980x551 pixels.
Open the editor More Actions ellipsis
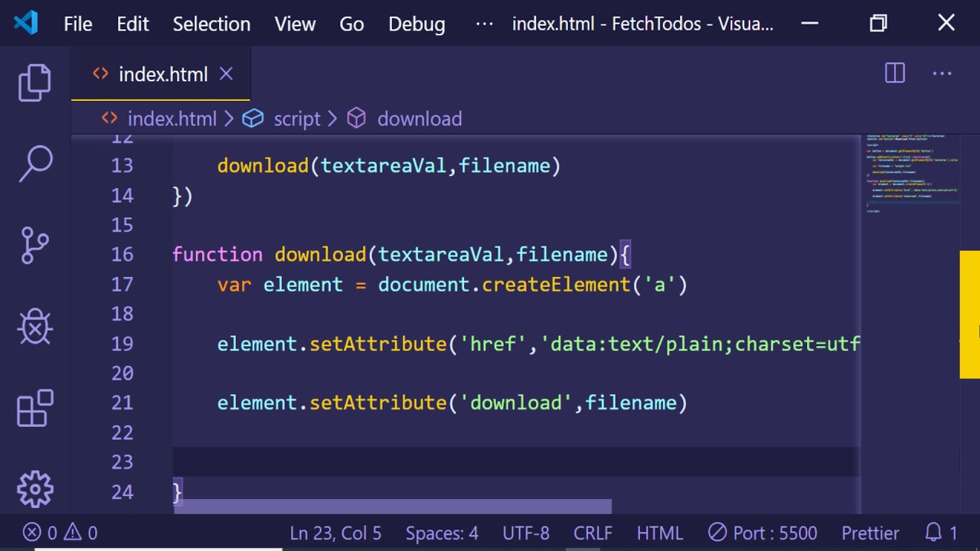point(942,73)
